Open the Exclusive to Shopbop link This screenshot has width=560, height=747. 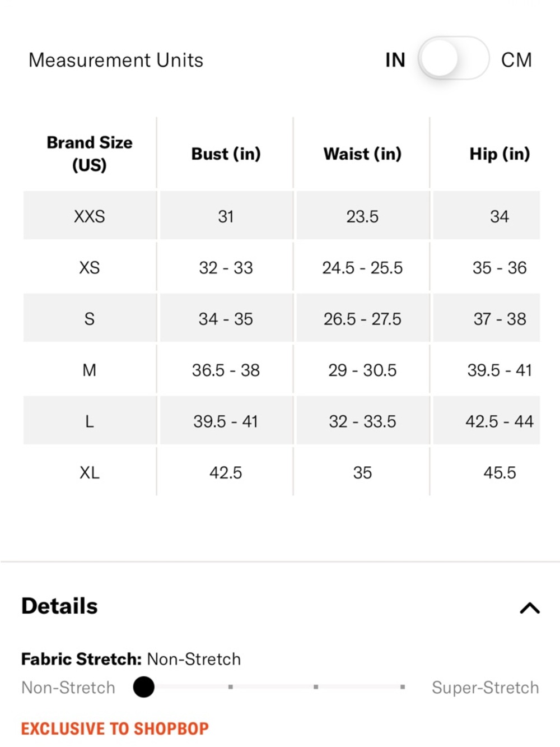115,729
